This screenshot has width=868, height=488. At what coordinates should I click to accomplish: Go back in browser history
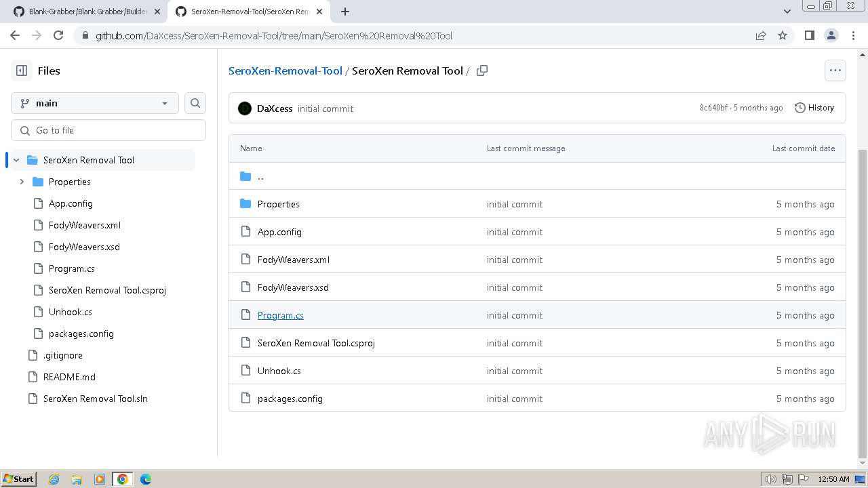point(15,35)
